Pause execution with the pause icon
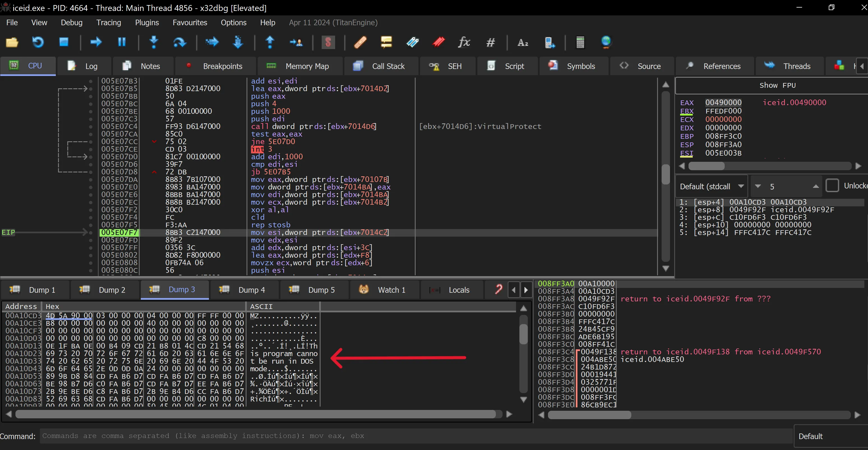 122,42
